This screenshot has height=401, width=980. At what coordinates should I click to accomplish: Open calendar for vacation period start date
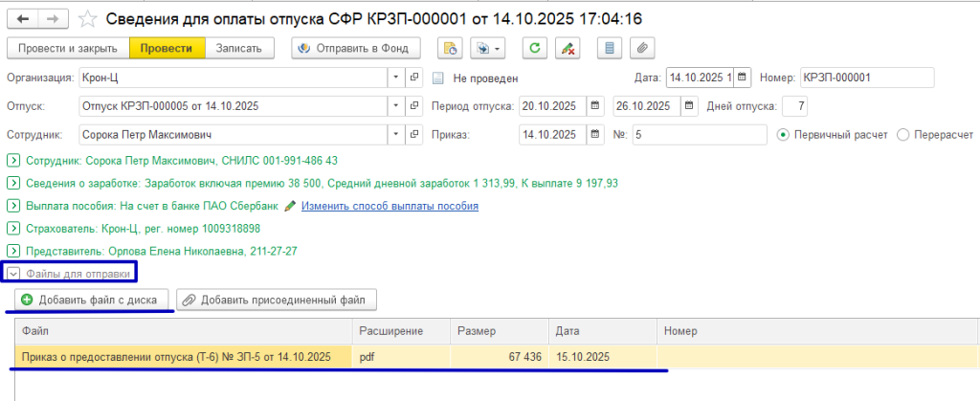click(x=595, y=106)
